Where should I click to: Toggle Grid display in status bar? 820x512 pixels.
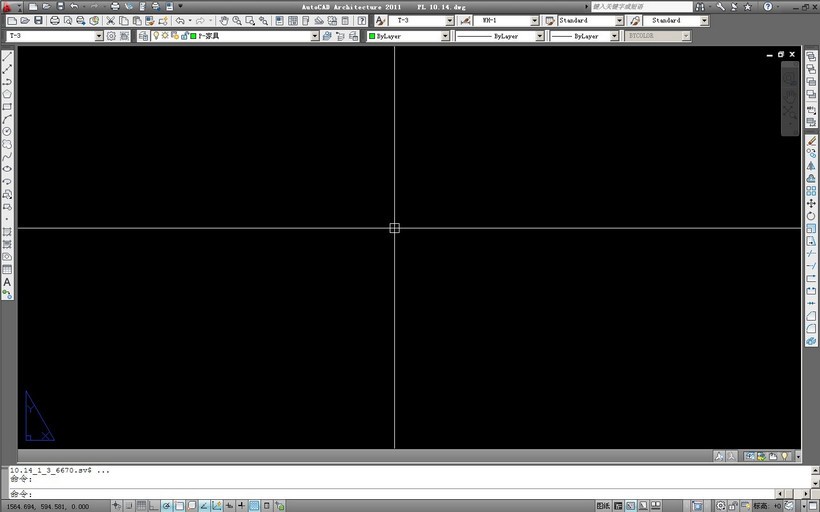(141, 505)
